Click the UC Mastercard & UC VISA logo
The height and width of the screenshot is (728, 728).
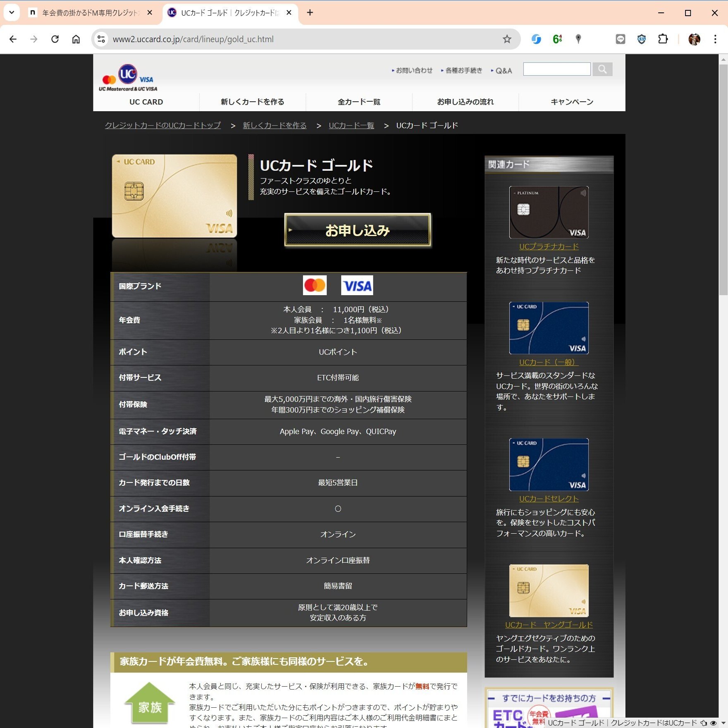pos(128,78)
